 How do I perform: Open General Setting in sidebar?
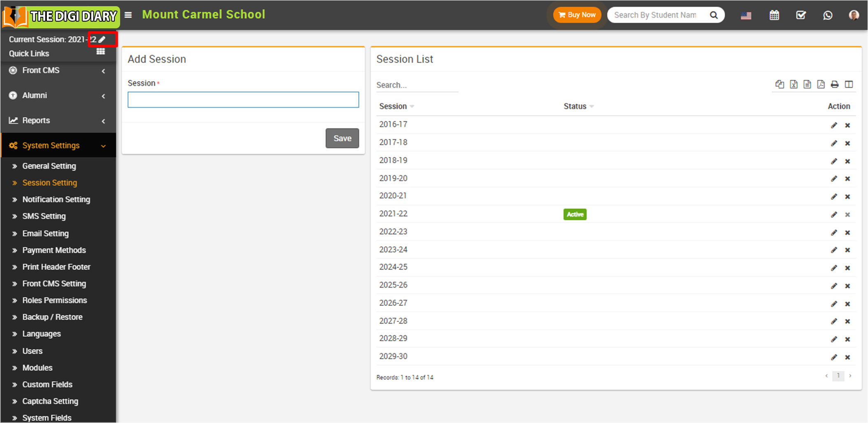pos(49,166)
